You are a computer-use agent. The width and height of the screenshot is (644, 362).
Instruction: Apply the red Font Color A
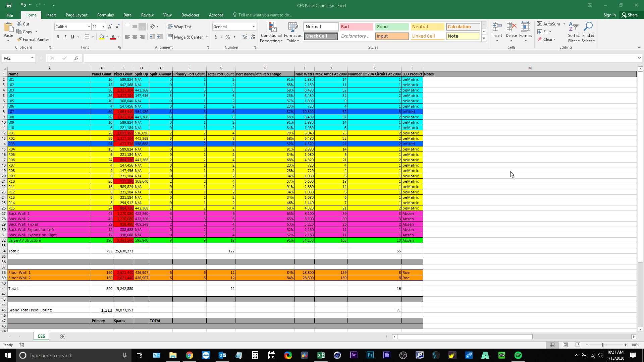click(113, 37)
